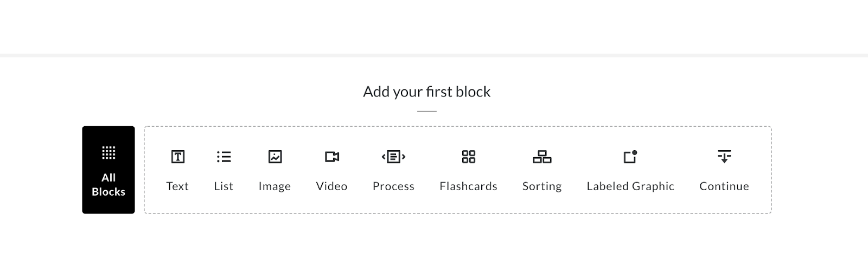Click the Labeled Graphic marker icon
The width and height of the screenshot is (868, 272).
pyautogui.click(x=630, y=157)
